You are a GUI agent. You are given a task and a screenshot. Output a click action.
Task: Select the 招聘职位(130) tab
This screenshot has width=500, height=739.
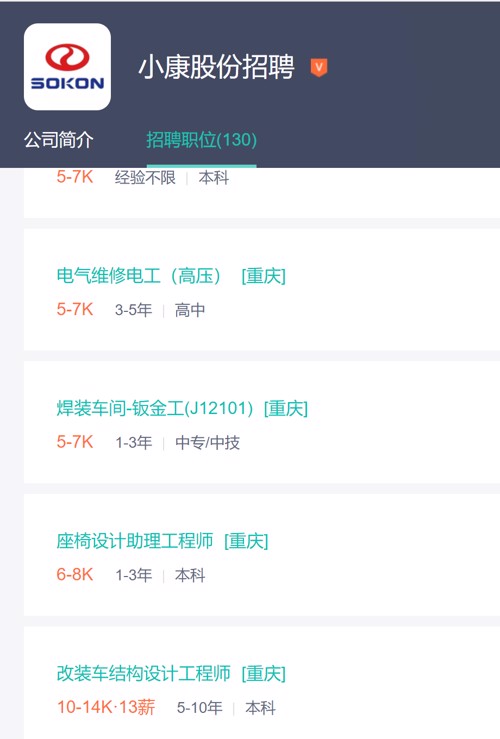tap(201, 140)
